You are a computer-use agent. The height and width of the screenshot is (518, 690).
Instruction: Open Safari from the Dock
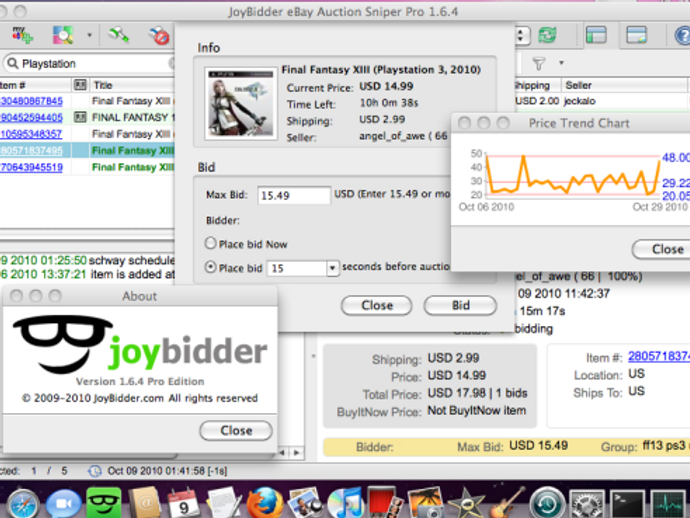click(23, 503)
